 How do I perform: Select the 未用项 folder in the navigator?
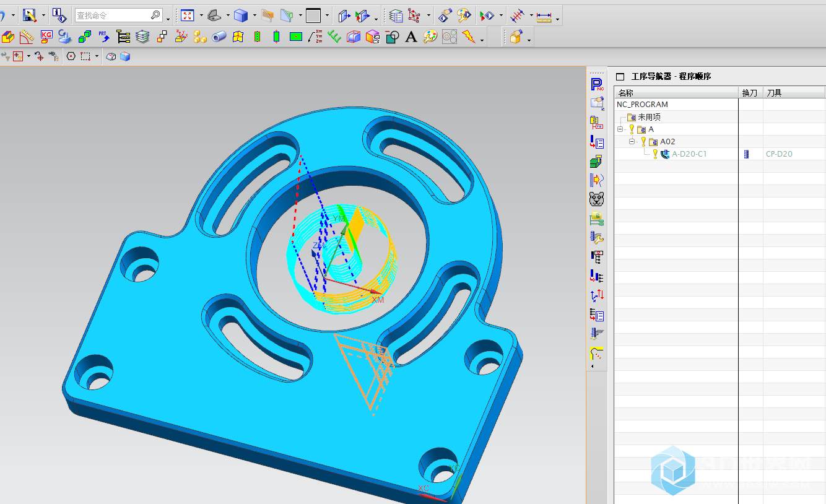tap(650, 117)
